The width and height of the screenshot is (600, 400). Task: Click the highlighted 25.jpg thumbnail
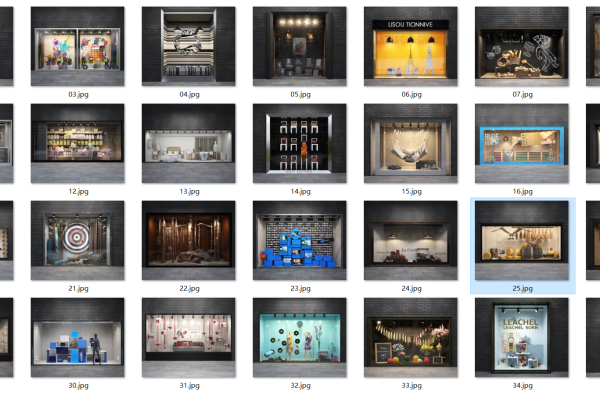521,240
